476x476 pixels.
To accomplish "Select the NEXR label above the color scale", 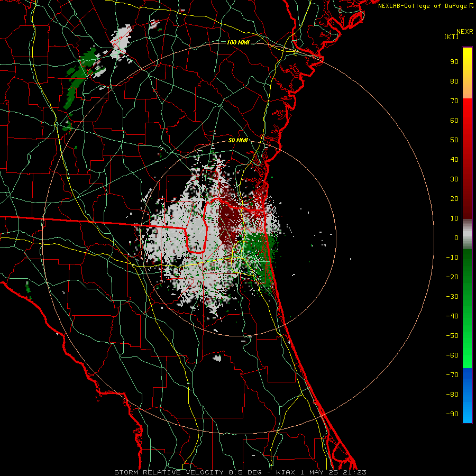I will click(464, 32).
